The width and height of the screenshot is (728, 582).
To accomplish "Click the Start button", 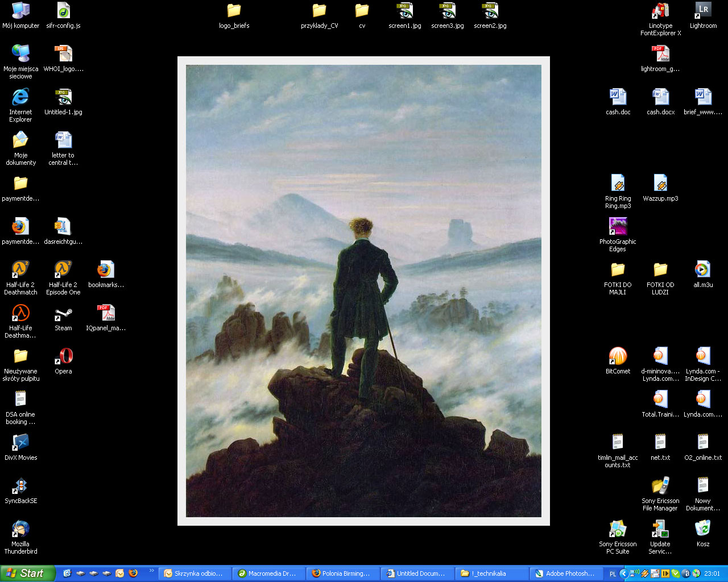I will pyautogui.click(x=26, y=573).
